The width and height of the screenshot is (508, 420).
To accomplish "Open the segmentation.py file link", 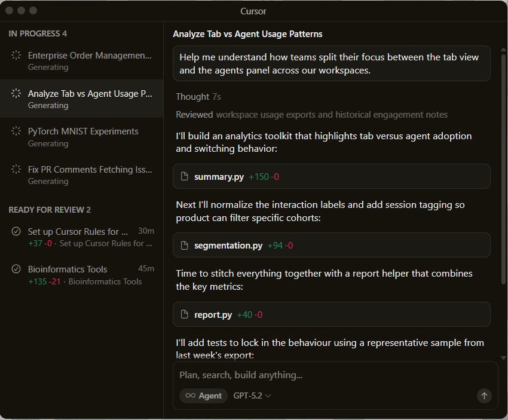I will [x=228, y=246].
